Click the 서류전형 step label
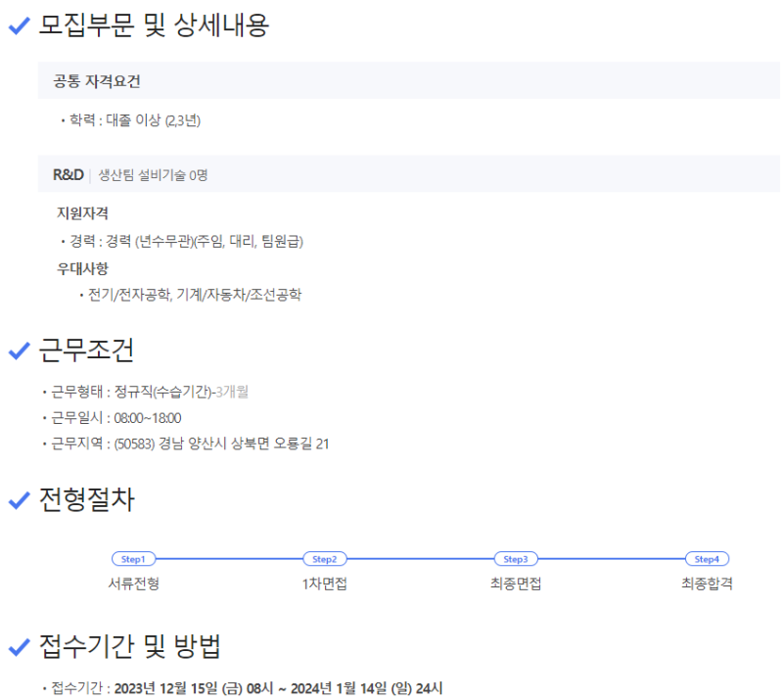The image size is (783, 700). coord(133,584)
